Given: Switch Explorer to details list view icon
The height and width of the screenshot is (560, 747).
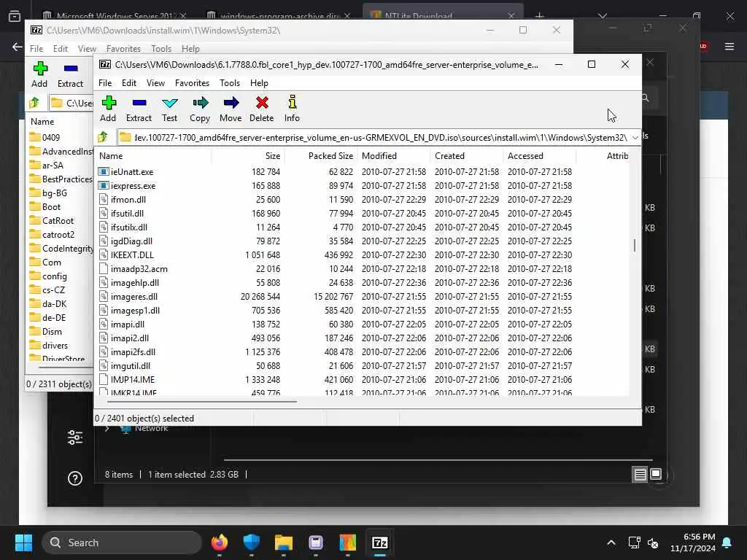Looking at the screenshot, I should tap(640, 474).
